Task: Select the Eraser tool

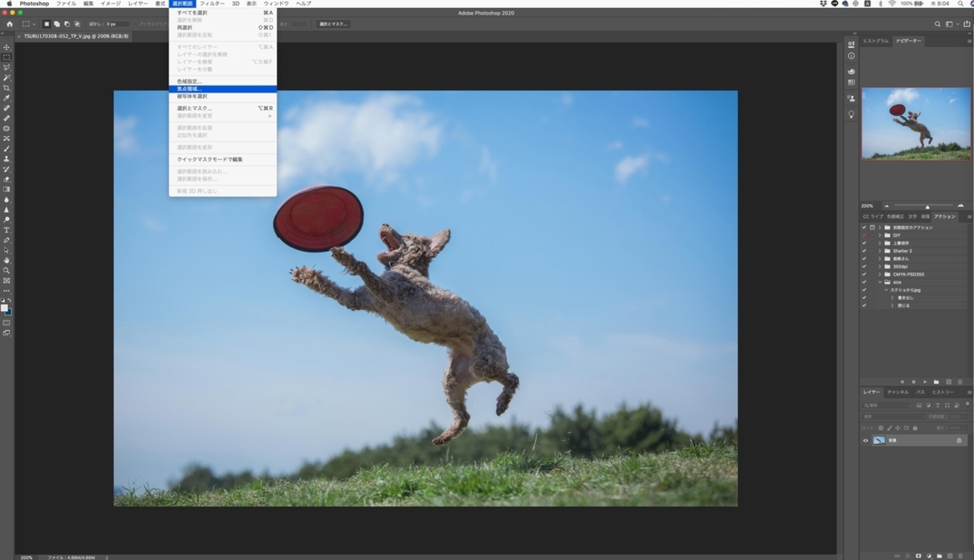Action: coord(7,180)
